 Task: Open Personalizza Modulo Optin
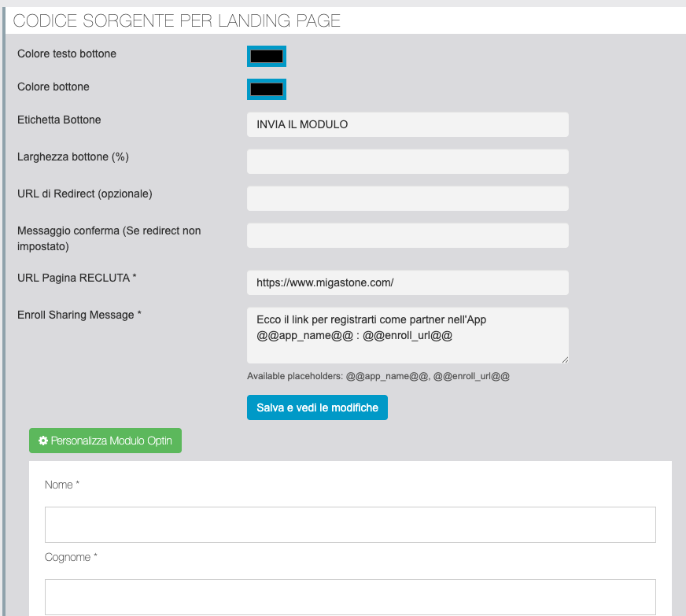(x=105, y=441)
